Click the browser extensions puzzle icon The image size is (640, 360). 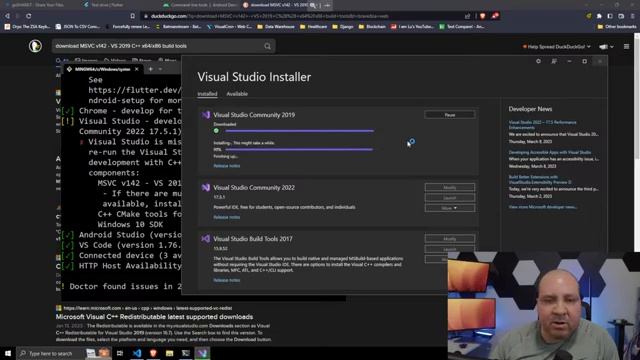(x=599, y=16)
